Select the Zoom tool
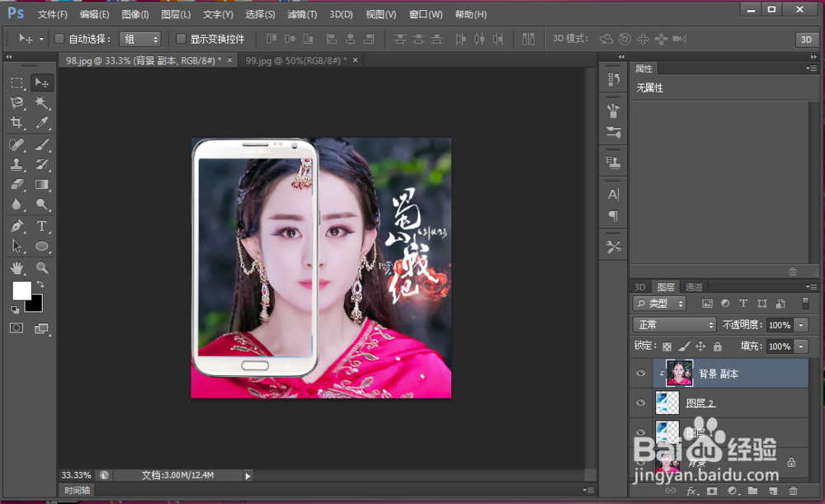Image resolution: width=825 pixels, height=504 pixels. click(x=41, y=268)
